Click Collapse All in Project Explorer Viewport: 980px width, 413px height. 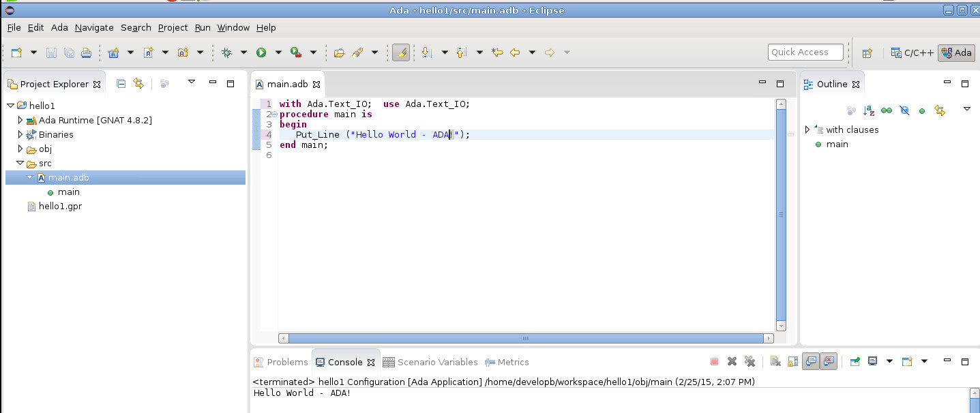point(121,83)
